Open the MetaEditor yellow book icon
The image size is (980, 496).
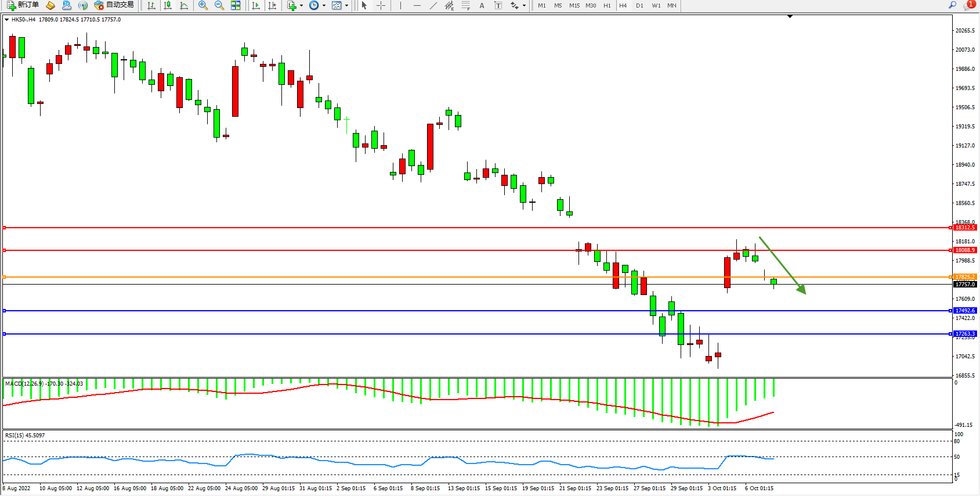[x=50, y=5]
